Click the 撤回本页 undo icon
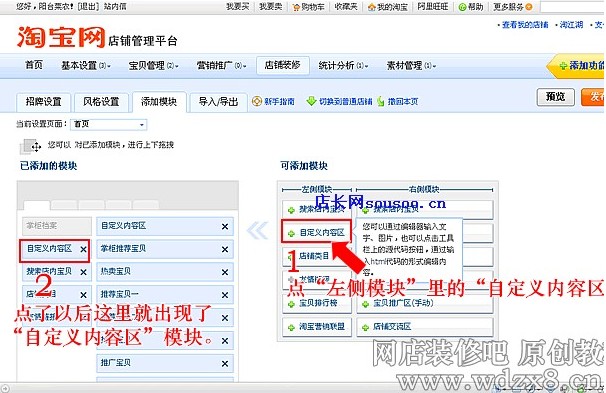Screen dimensions: 606x393 click(381, 101)
